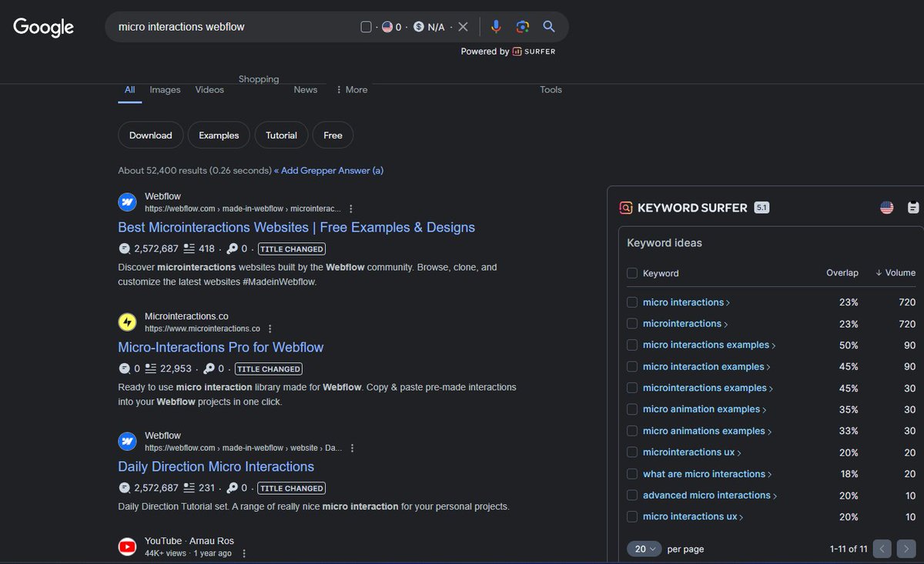The height and width of the screenshot is (564, 924).
Task: Click inside the Google search input field
Action: pyautogui.click(x=235, y=27)
